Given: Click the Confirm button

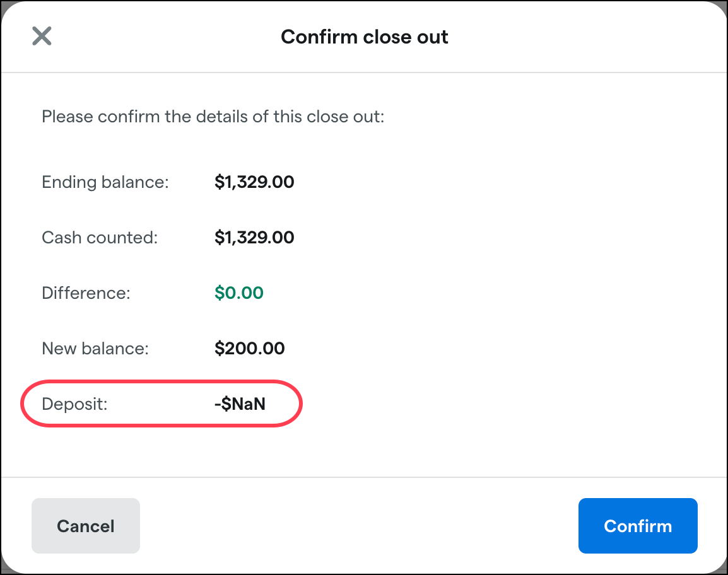Looking at the screenshot, I should coord(637,526).
